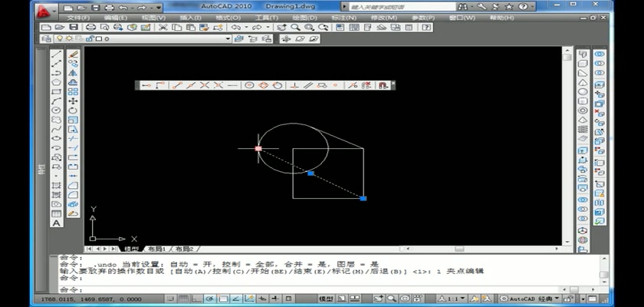Toggle Polar Tracking in status bar
This screenshot has width=644, height=307.
point(210,299)
